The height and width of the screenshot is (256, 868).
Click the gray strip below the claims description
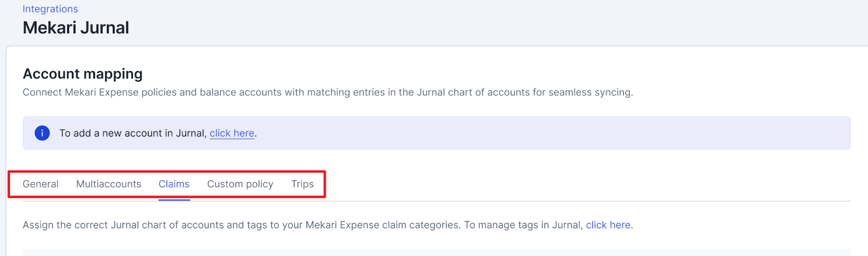click(x=437, y=252)
